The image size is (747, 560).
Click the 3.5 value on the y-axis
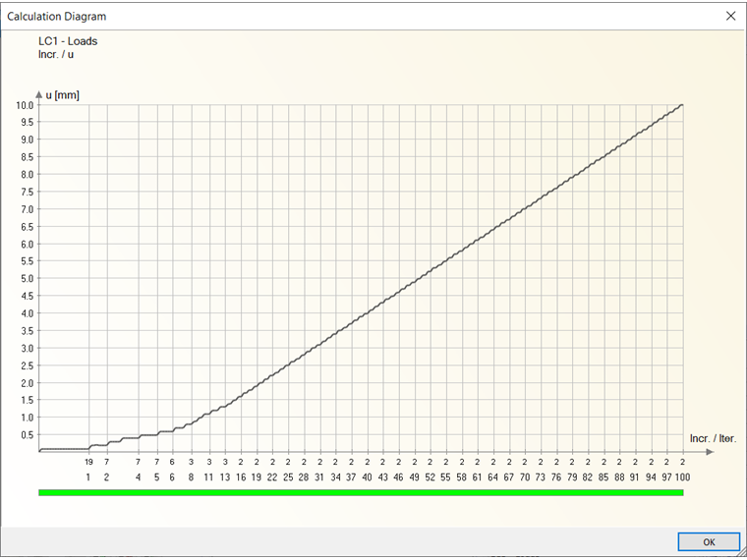tap(28, 331)
